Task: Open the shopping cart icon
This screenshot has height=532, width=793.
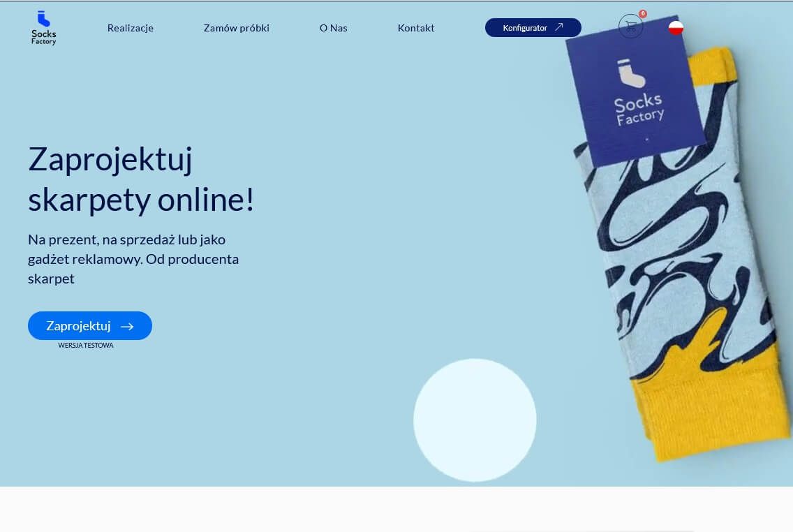Action: pos(630,26)
